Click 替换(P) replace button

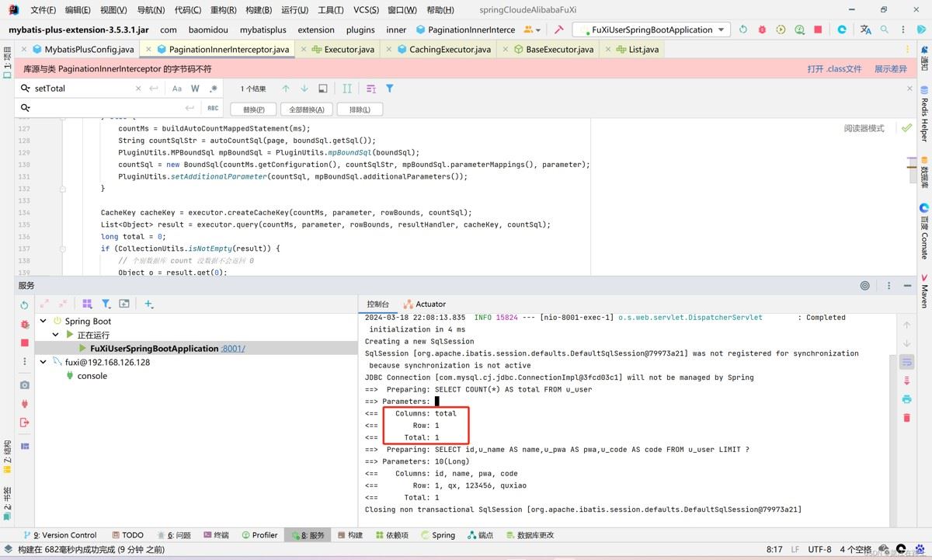tap(253, 110)
